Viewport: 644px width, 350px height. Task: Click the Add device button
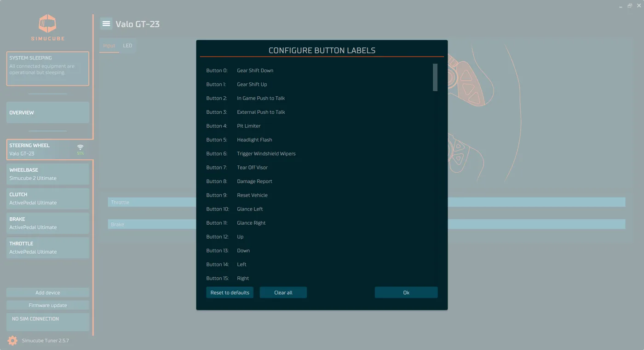tap(48, 292)
